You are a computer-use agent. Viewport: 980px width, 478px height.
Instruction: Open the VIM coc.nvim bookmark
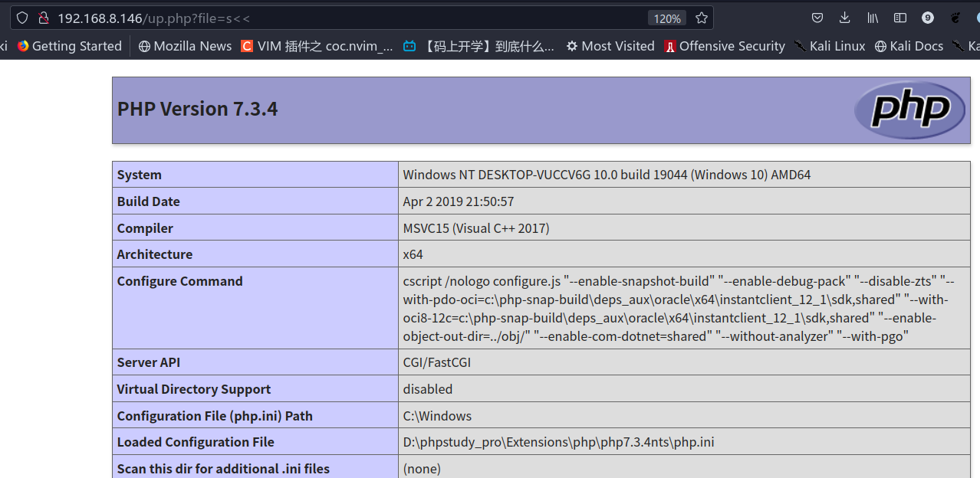coord(317,46)
